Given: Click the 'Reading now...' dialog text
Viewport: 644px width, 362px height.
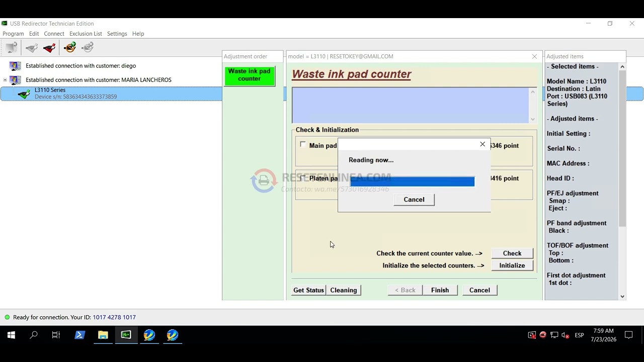Looking at the screenshot, I should pyautogui.click(x=371, y=160).
